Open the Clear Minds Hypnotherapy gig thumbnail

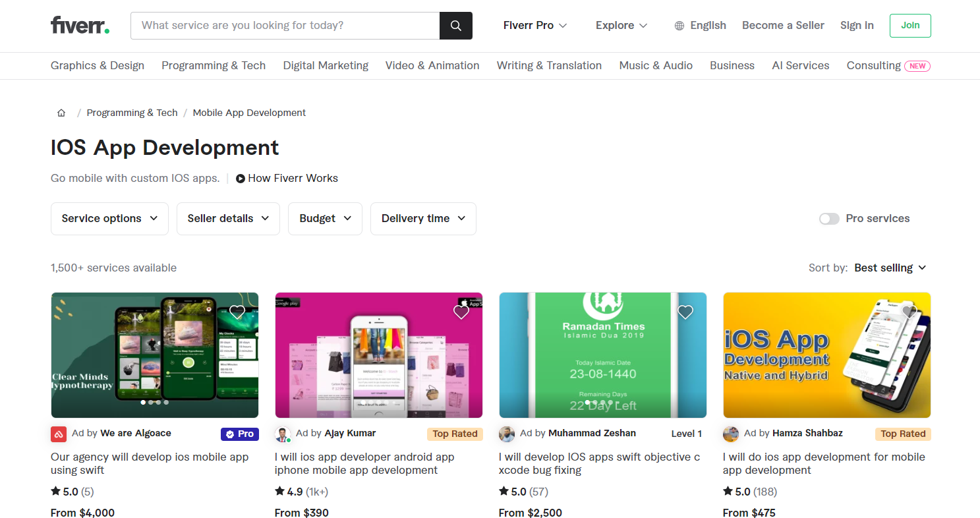click(x=155, y=355)
